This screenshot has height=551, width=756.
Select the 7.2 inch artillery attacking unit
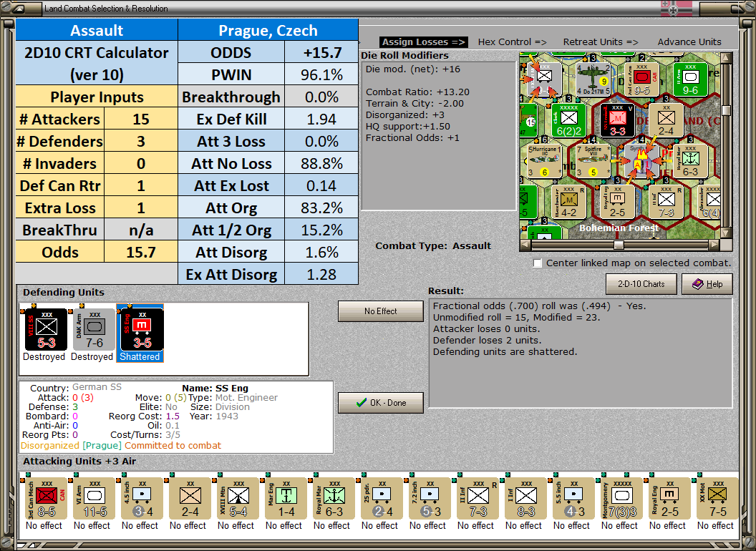coord(430,499)
